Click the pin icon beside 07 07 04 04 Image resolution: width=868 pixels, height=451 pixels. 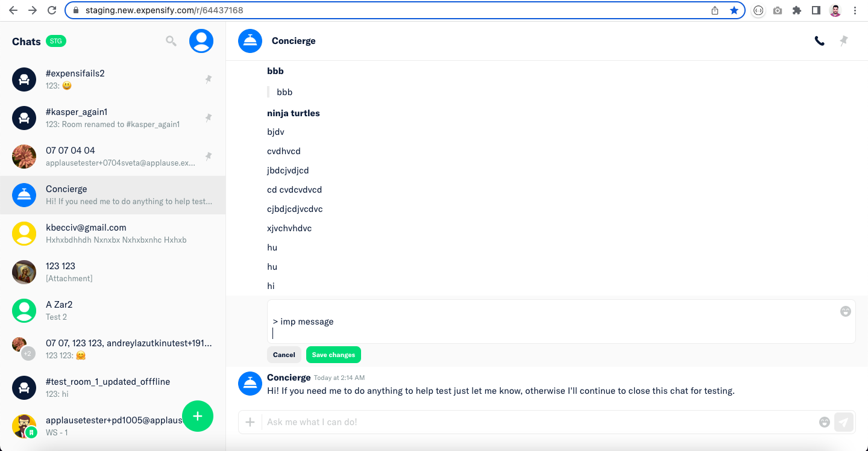click(209, 157)
